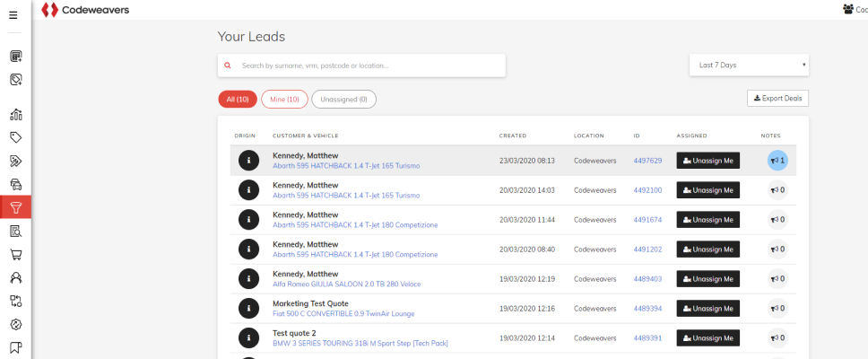Click origin info icon for lead 4489403
868x359 pixels.
pyautogui.click(x=249, y=278)
